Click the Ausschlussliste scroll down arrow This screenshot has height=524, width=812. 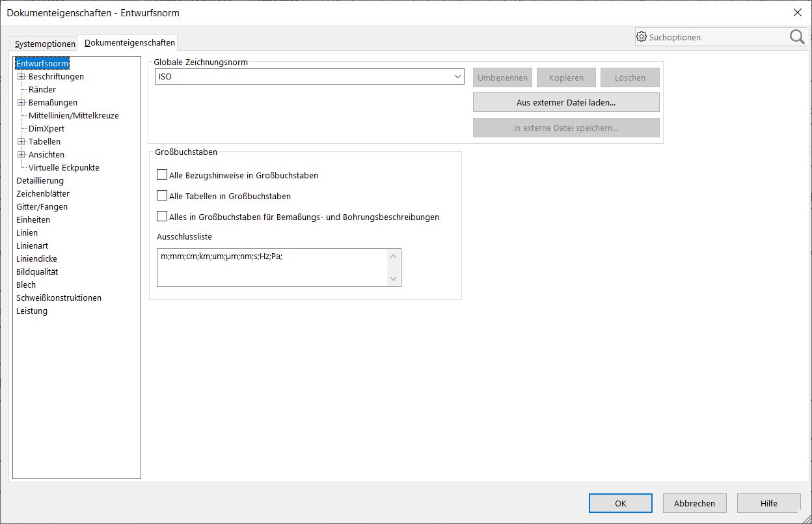(393, 279)
